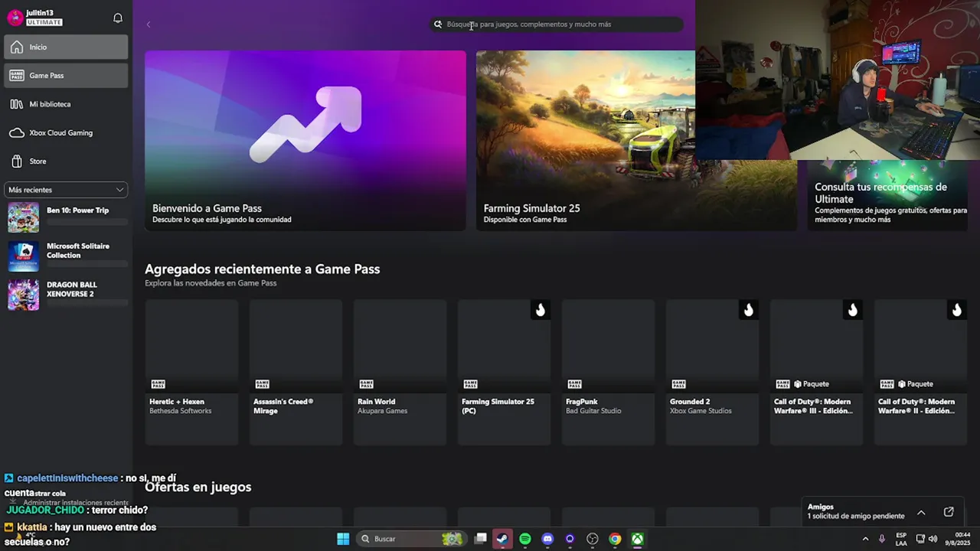Image resolution: width=980 pixels, height=551 pixels.
Task: Click flame icon on Grounded 2 card
Action: coord(749,309)
